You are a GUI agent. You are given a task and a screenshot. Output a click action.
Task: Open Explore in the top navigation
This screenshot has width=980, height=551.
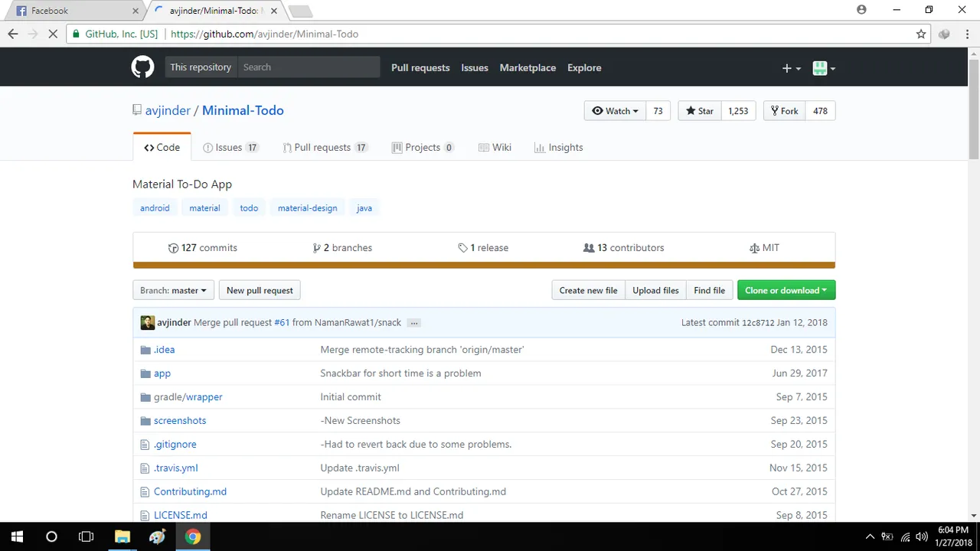click(584, 68)
